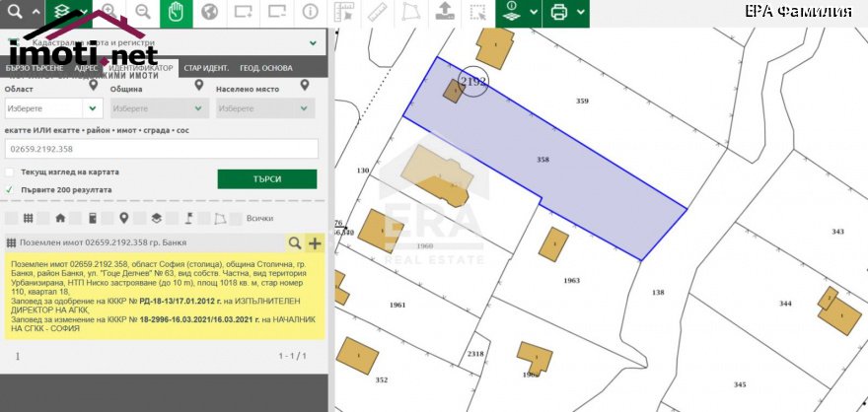This screenshot has height=412, width=868.
Task: Click the print icon
Action: tap(559, 12)
